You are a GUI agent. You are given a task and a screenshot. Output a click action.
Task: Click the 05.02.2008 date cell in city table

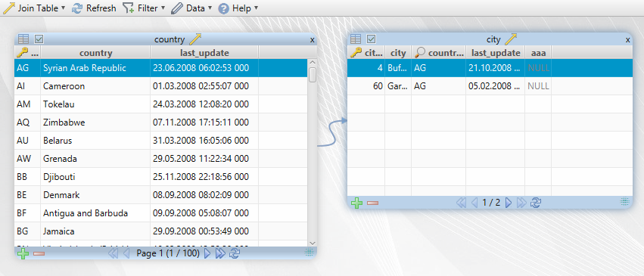coord(496,86)
